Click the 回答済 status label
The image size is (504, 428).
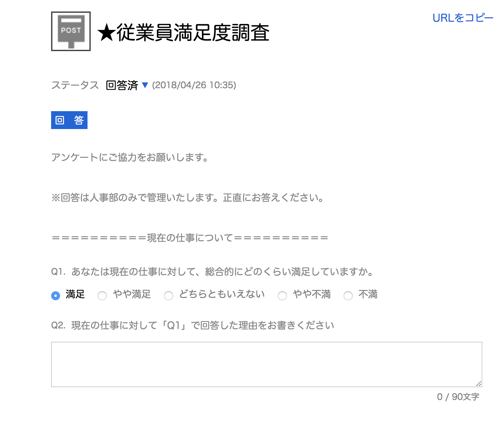(122, 85)
